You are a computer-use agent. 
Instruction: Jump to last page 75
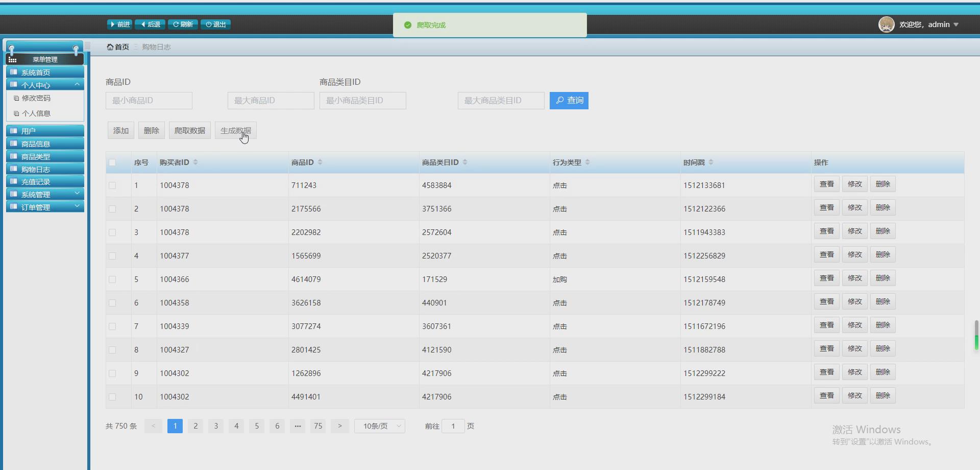pos(318,426)
